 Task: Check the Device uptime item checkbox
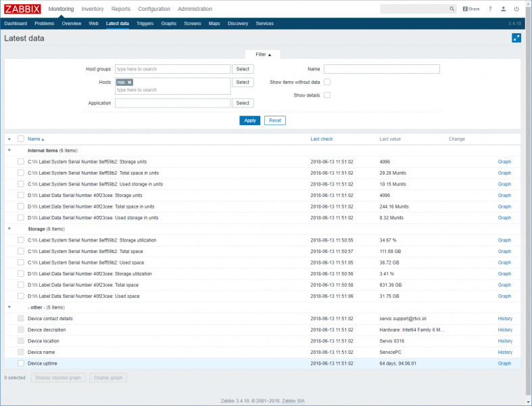21,363
